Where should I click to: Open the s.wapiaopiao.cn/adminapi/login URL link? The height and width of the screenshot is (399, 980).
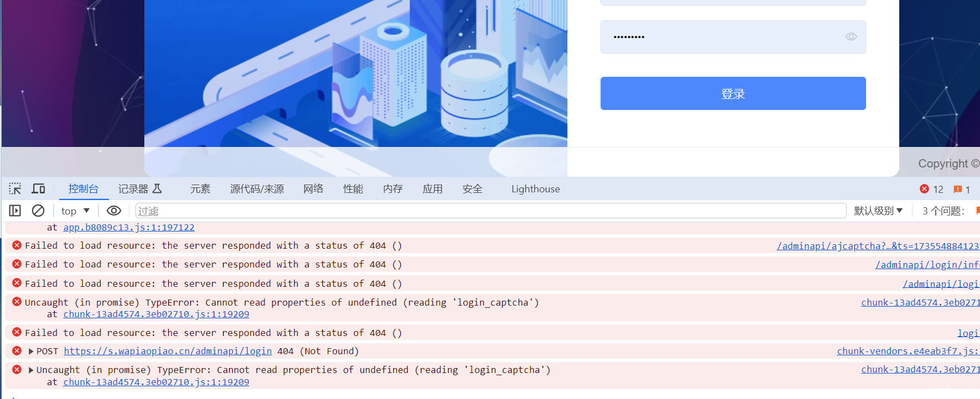point(168,351)
